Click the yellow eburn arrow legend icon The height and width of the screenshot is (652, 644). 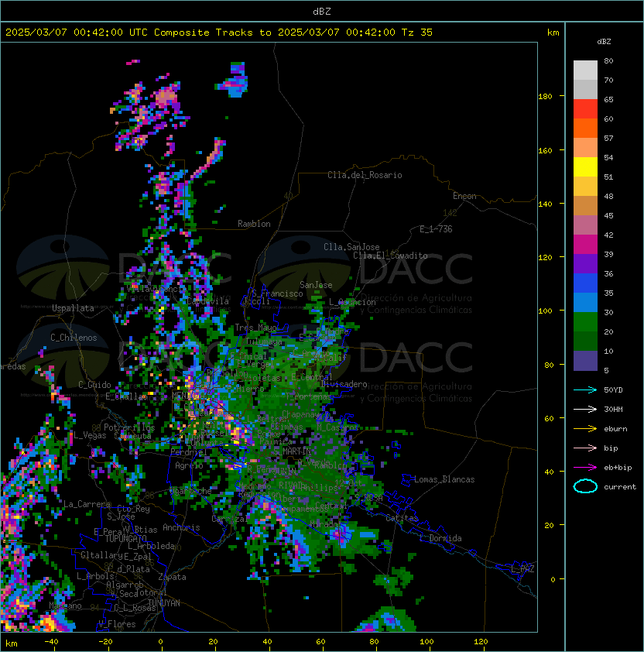pos(585,429)
